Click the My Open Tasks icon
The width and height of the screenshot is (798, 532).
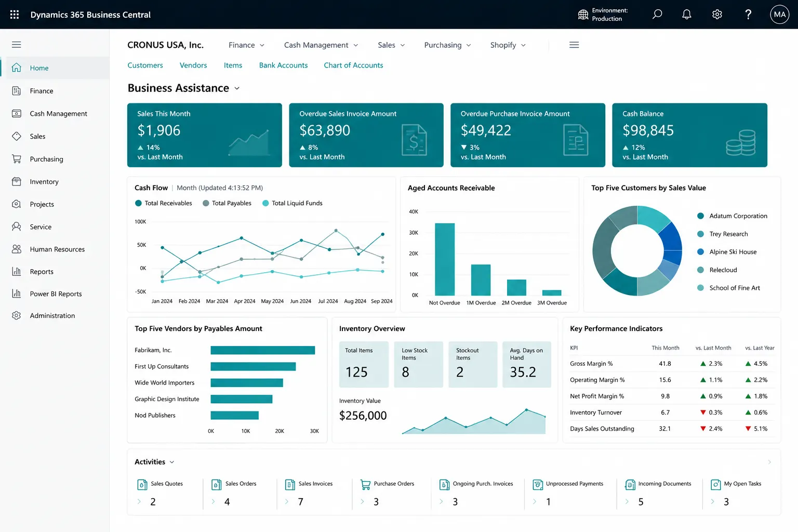click(715, 484)
